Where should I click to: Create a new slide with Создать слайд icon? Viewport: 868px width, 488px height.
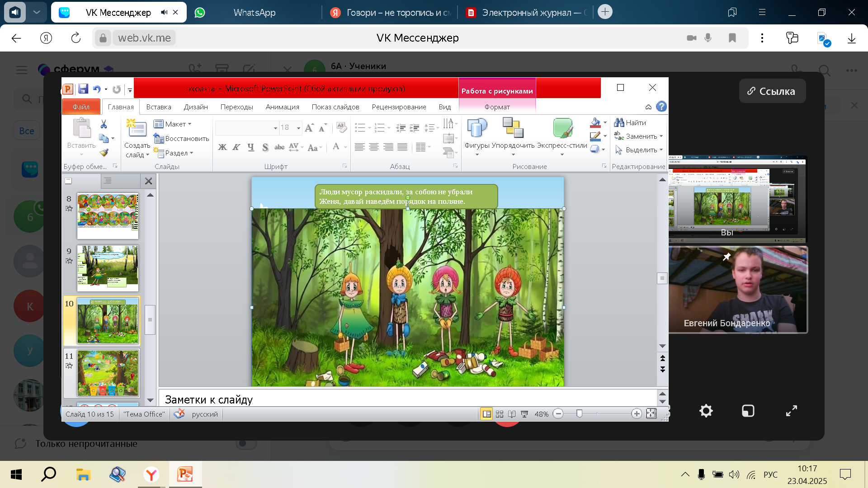[x=137, y=129]
